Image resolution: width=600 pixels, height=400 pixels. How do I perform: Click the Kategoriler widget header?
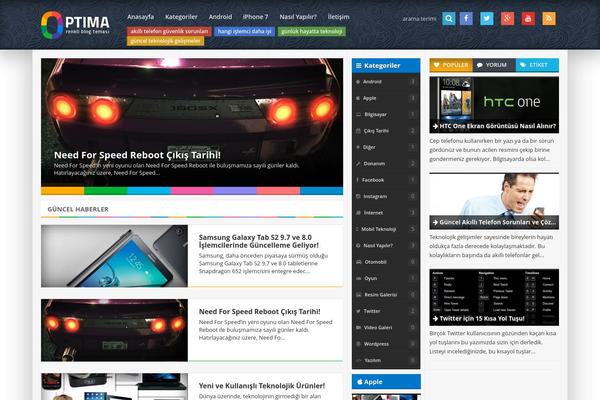(386, 65)
